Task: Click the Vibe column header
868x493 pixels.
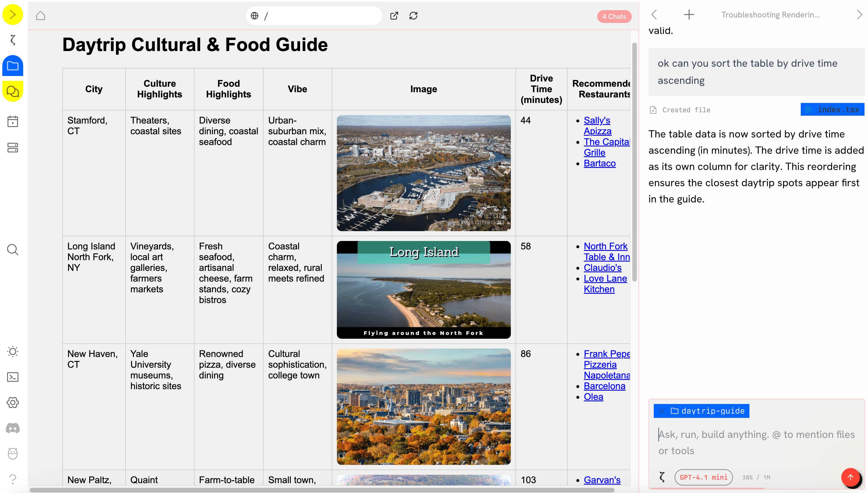Action: coord(297,89)
